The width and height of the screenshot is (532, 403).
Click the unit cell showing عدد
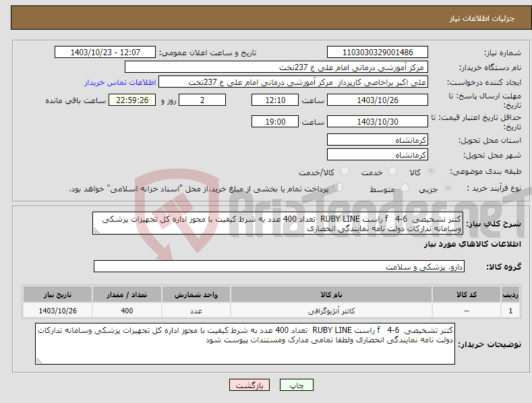[x=196, y=311]
